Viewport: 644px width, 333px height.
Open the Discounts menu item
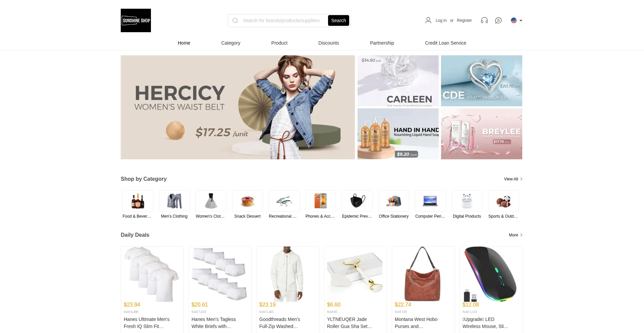[x=329, y=43]
